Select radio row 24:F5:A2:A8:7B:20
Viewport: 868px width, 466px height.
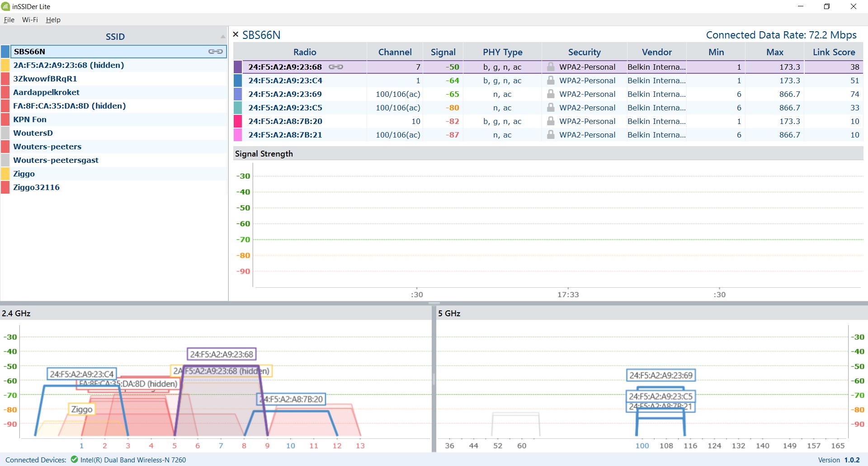548,121
